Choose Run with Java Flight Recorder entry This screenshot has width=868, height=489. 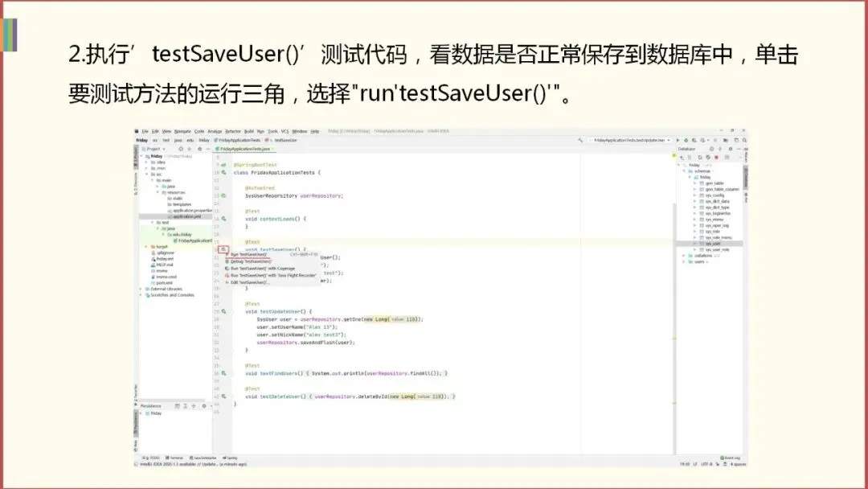pos(273,275)
